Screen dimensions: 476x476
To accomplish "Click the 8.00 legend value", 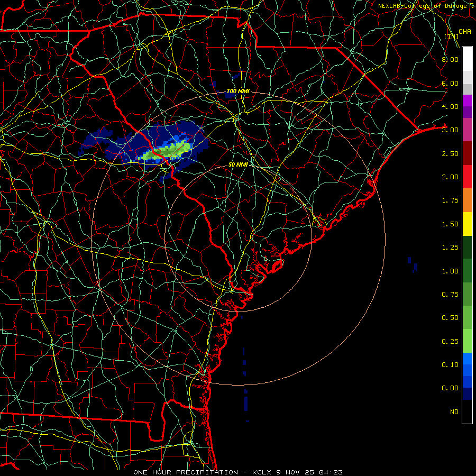I will coord(450,59).
